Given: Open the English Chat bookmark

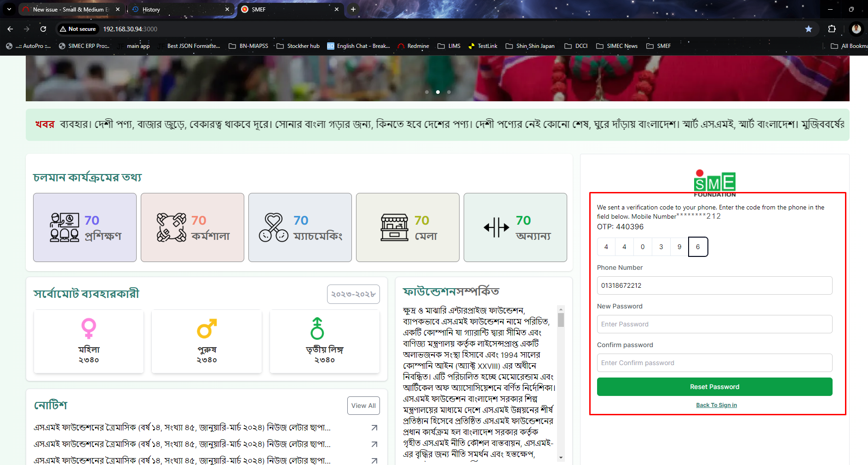Looking at the screenshot, I should [x=359, y=46].
